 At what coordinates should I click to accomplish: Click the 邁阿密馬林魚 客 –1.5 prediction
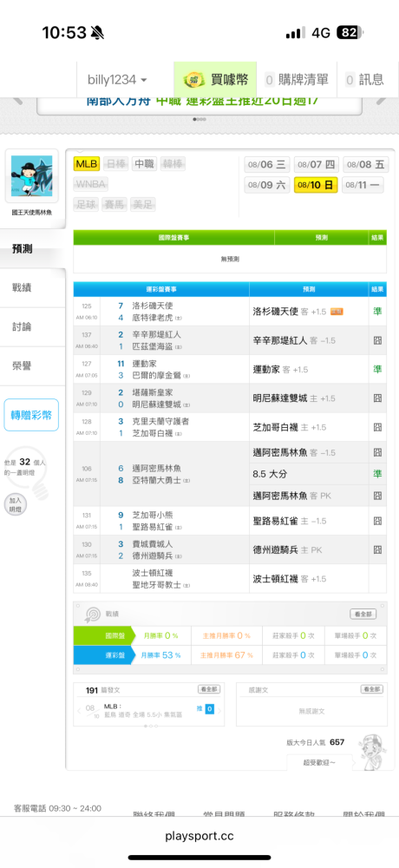coord(294,453)
